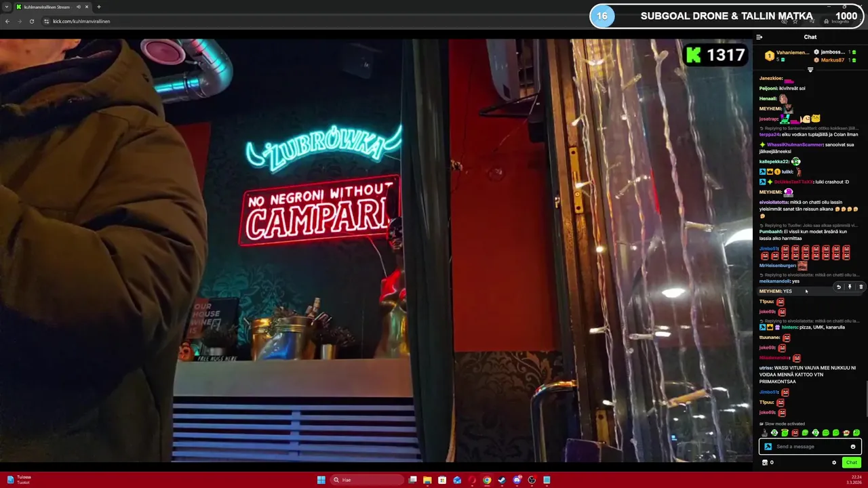This screenshot has width=868, height=488.
Task: Reload the Kick page
Action: 31,21
